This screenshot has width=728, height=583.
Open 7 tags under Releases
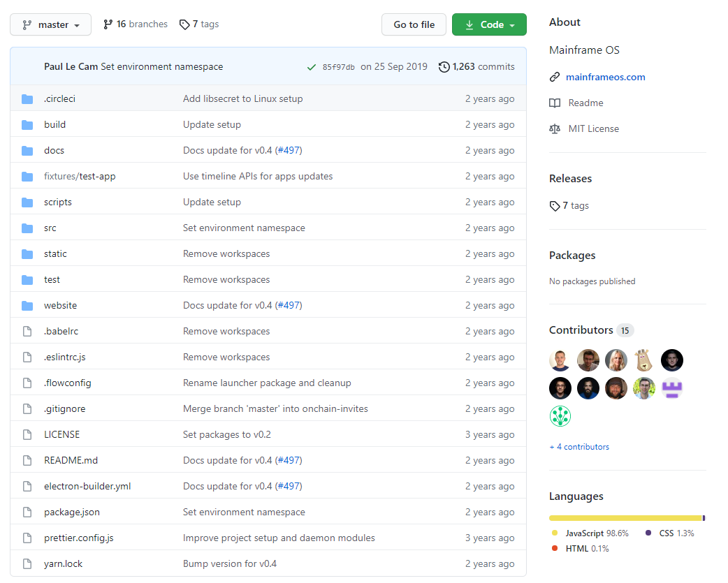569,205
